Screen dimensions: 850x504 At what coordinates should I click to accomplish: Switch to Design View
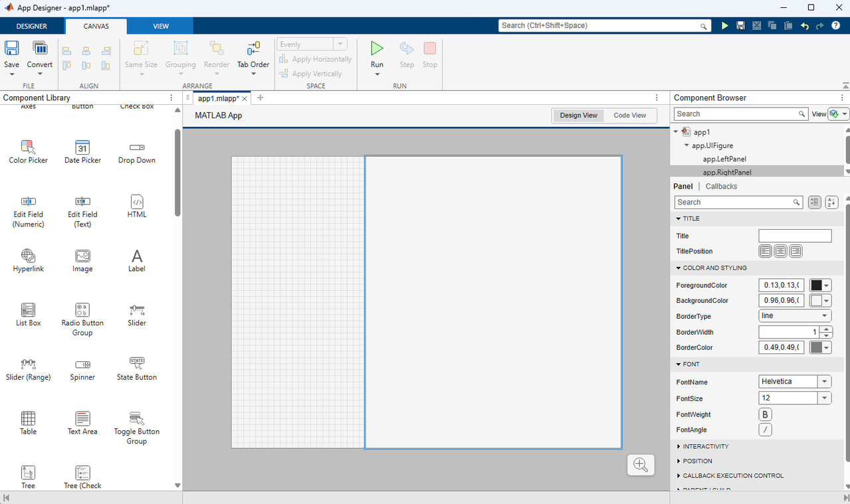pyautogui.click(x=578, y=116)
